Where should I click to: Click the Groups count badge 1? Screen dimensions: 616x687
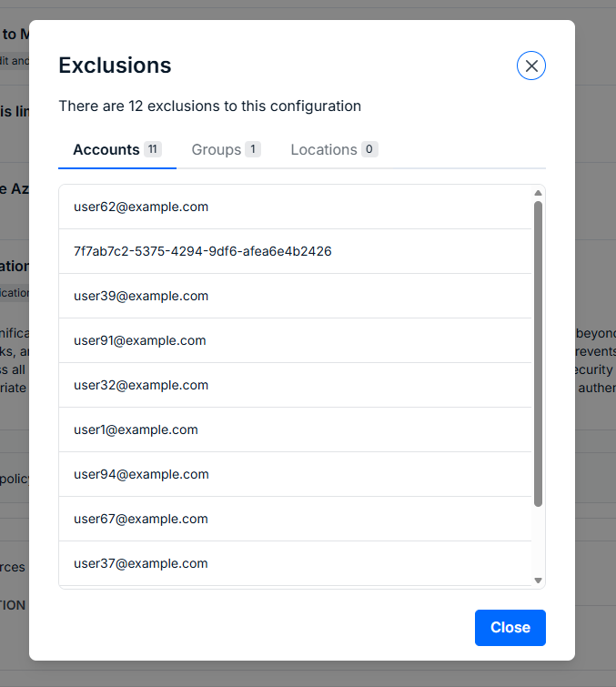pyautogui.click(x=253, y=149)
